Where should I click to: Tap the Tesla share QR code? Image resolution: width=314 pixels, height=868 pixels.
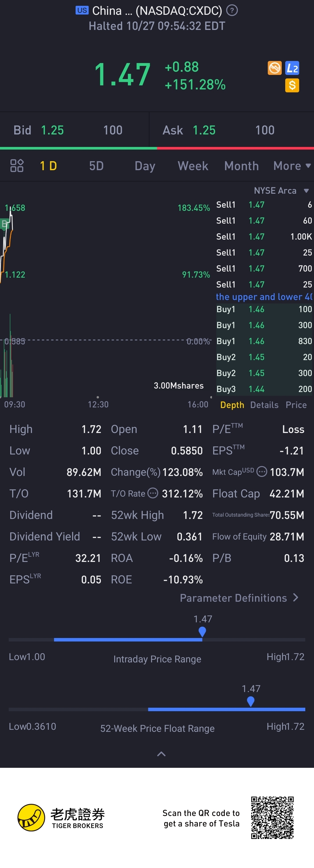click(272, 817)
